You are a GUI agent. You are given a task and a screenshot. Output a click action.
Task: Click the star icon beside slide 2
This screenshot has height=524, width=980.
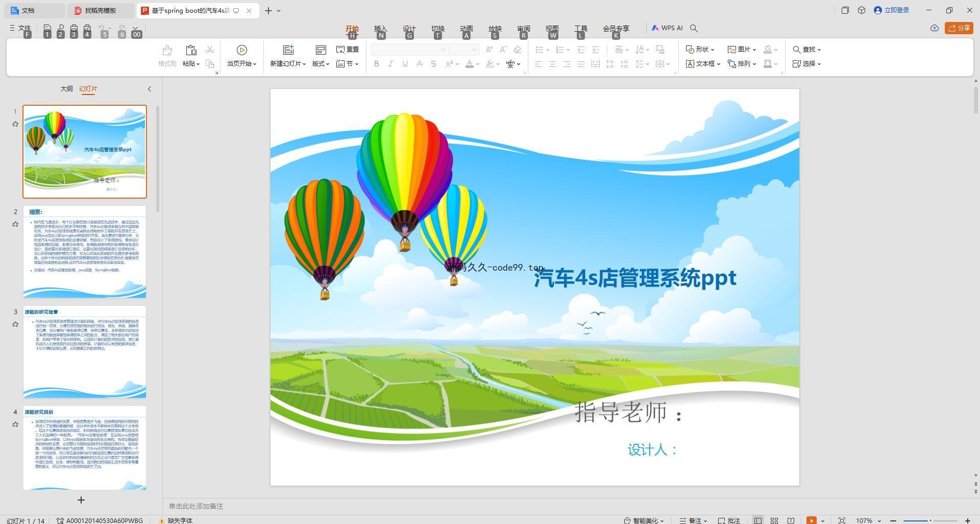(15, 224)
